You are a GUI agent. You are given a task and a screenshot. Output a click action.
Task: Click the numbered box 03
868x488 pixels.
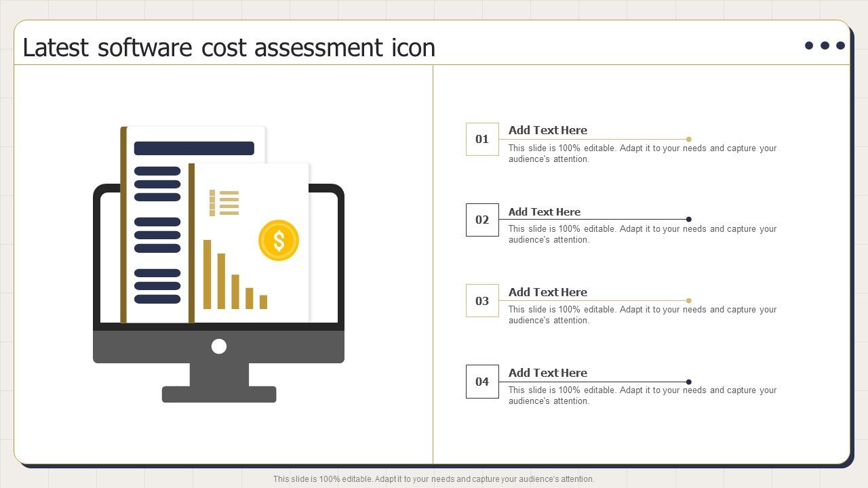click(x=482, y=300)
